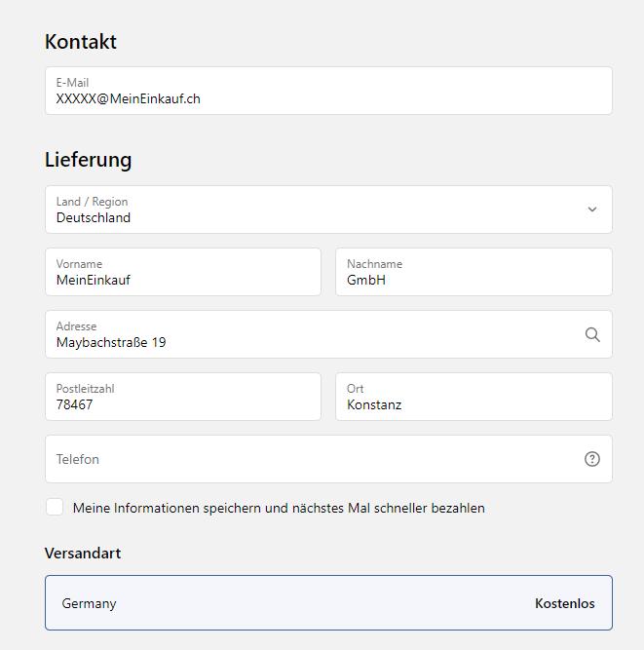644x650 pixels.
Task: Click the Lieferung section heading
Action: 89,160
